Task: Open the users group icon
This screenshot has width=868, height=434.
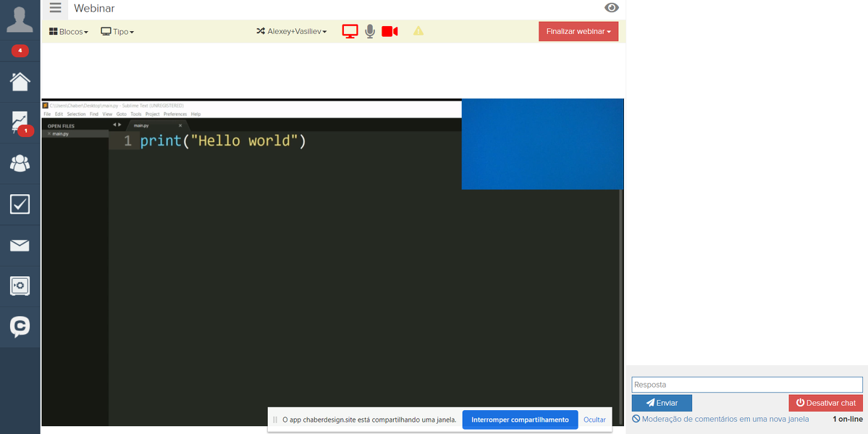Action: pyautogui.click(x=20, y=163)
